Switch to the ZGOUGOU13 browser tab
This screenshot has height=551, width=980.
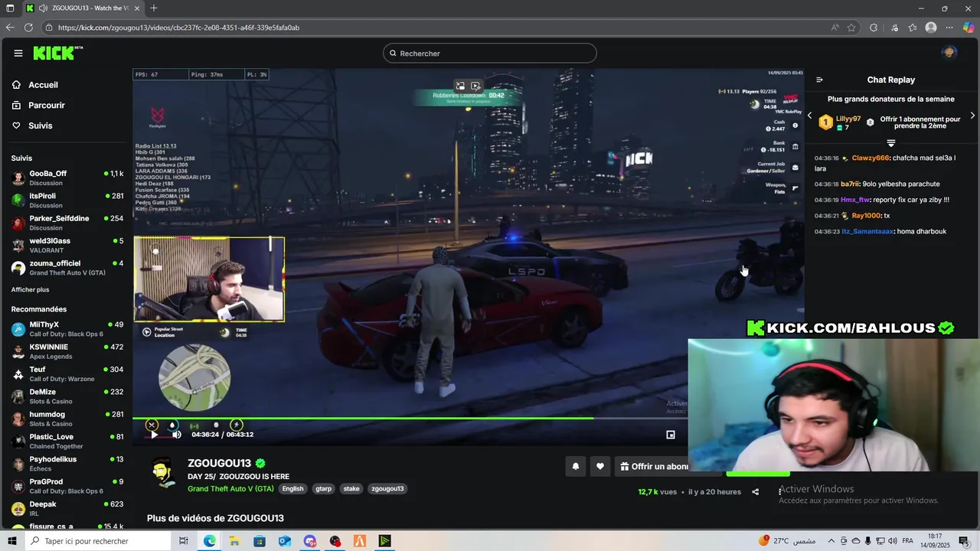pos(82,8)
